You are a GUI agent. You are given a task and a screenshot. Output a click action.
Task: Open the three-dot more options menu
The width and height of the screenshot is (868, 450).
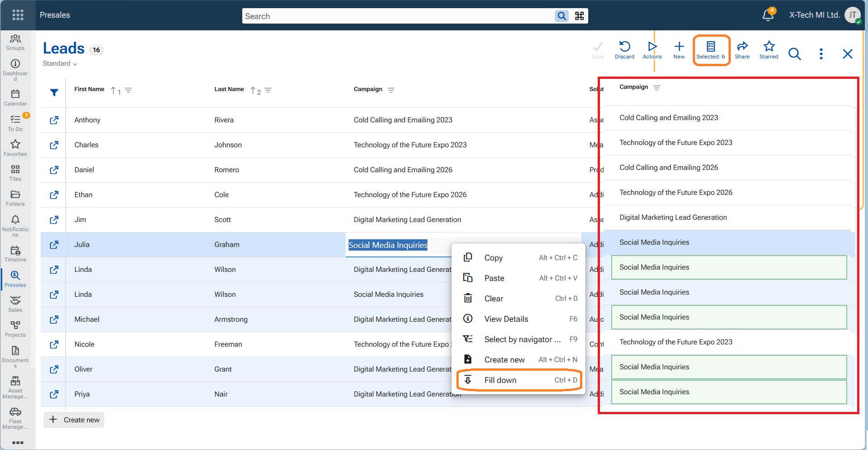tap(821, 54)
